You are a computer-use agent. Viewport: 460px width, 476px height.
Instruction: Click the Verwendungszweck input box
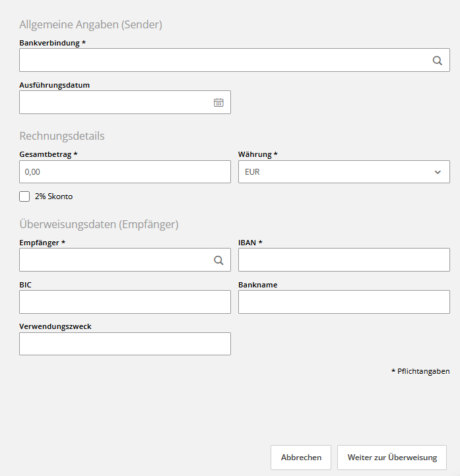point(125,344)
